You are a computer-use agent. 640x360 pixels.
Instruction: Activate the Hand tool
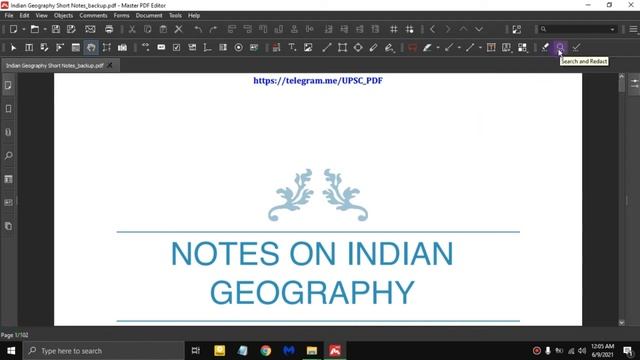tap(91, 48)
